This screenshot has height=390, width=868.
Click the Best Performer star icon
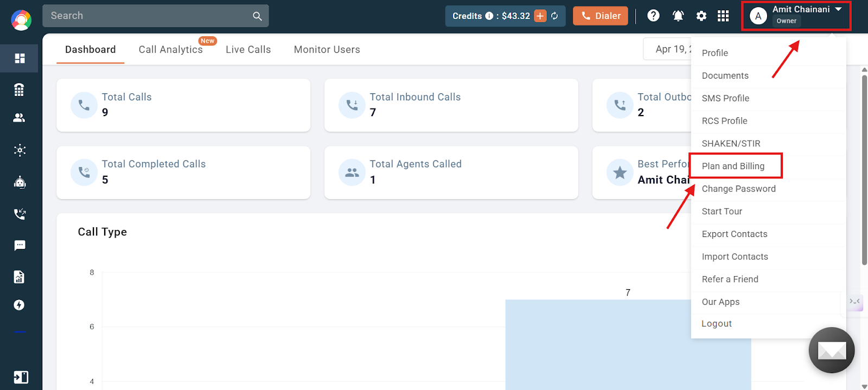pyautogui.click(x=620, y=172)
